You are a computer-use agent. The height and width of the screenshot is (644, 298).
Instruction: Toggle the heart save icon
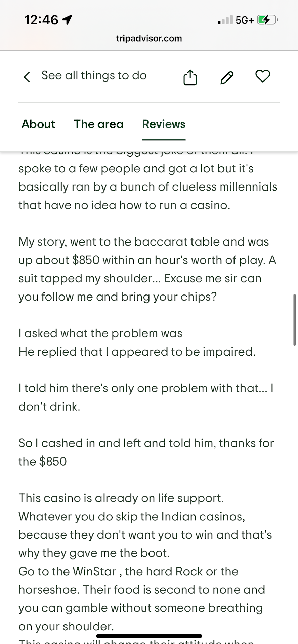(x=263, y=76)
